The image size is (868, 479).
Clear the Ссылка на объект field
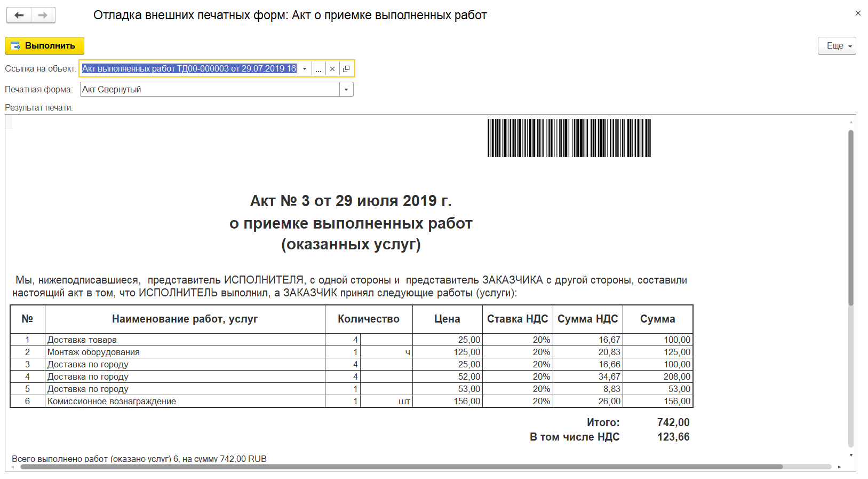click(x=332, y=69)
